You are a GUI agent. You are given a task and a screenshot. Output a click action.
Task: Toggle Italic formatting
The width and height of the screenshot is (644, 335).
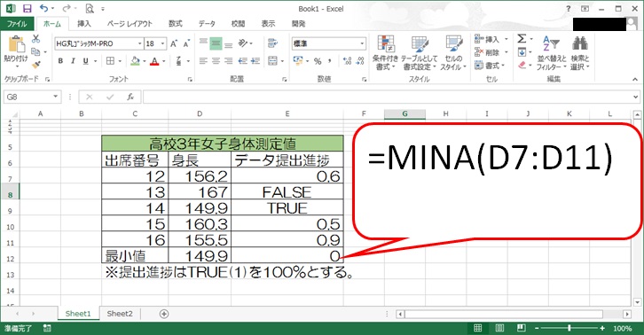73,61
